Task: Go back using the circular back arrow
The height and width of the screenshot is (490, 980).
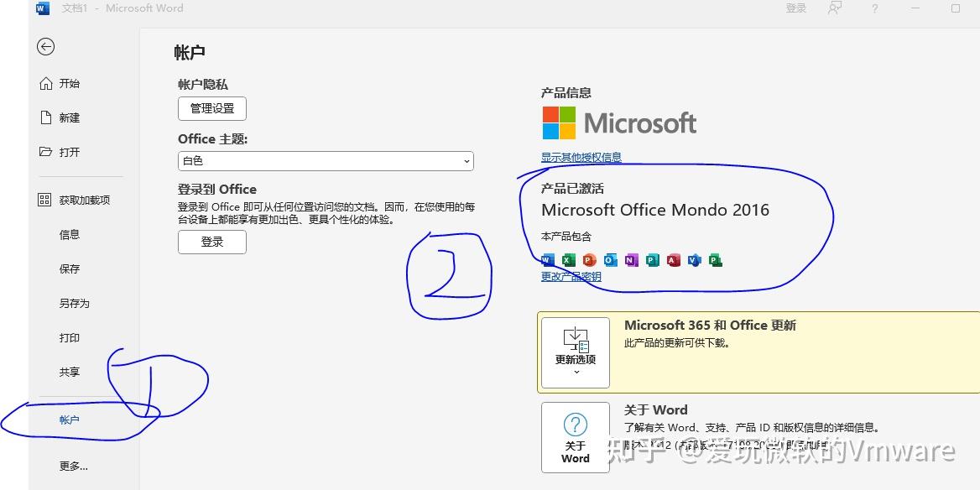Action: [x=45, y=47]
